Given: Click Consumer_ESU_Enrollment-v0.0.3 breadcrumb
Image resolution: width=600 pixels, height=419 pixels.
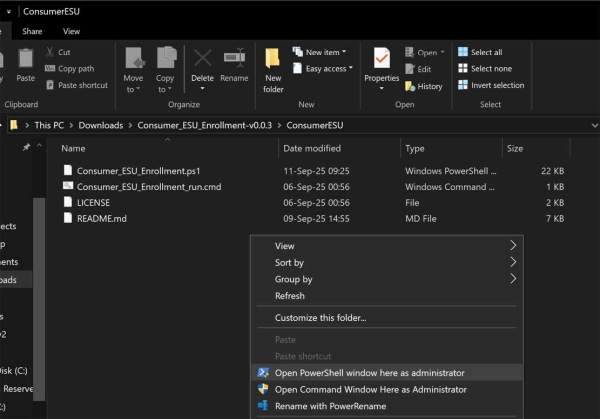Looking at the screenshot, I should pos(205,125).
